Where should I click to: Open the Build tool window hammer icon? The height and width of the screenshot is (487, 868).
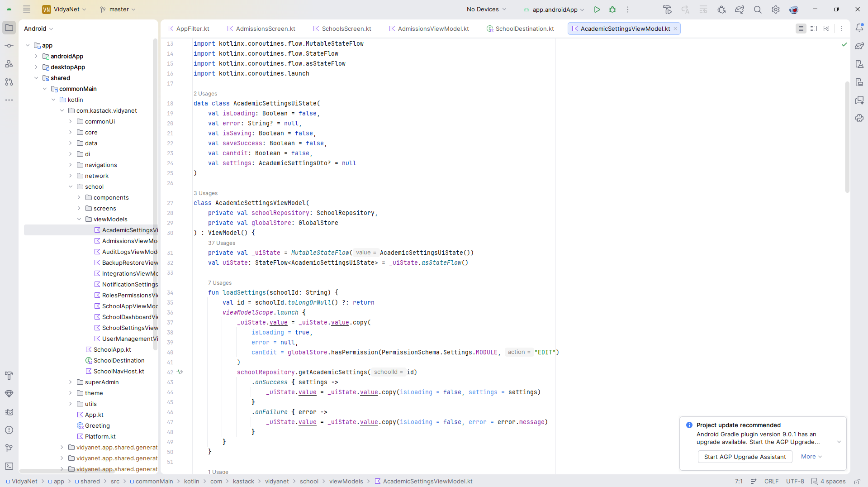(9, 376)
